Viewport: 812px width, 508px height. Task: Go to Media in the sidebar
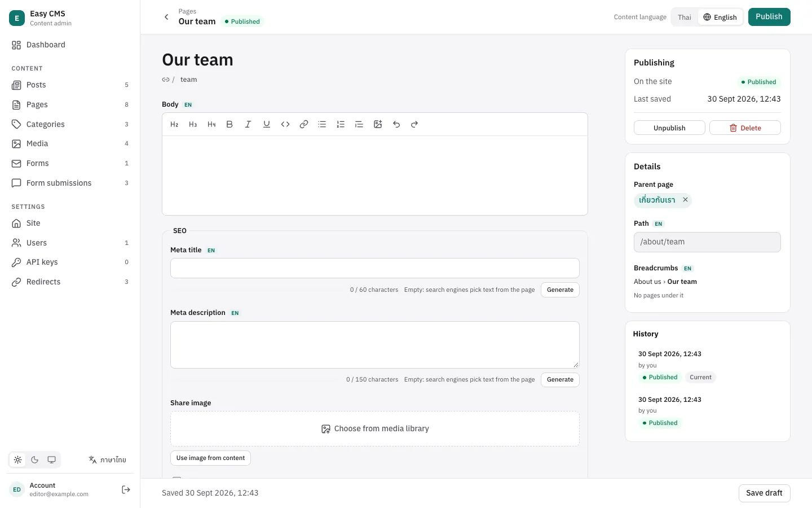click(70, 143)
